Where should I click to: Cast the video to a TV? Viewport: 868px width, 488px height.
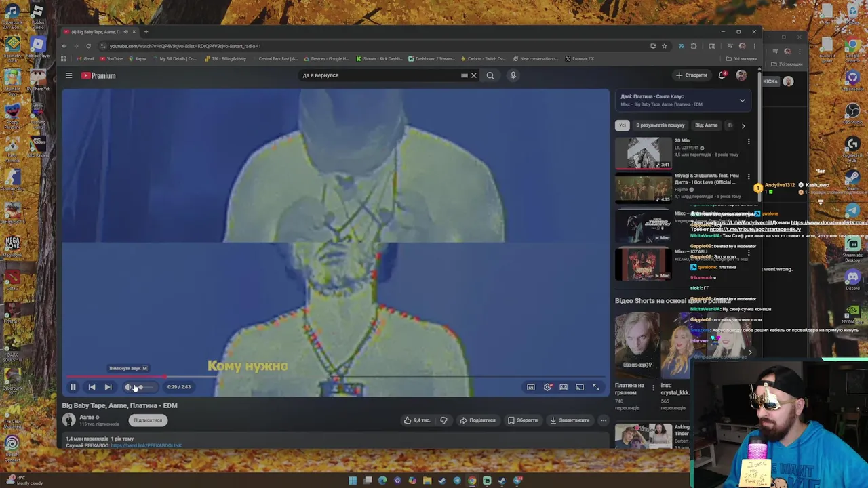coord(580,387)
